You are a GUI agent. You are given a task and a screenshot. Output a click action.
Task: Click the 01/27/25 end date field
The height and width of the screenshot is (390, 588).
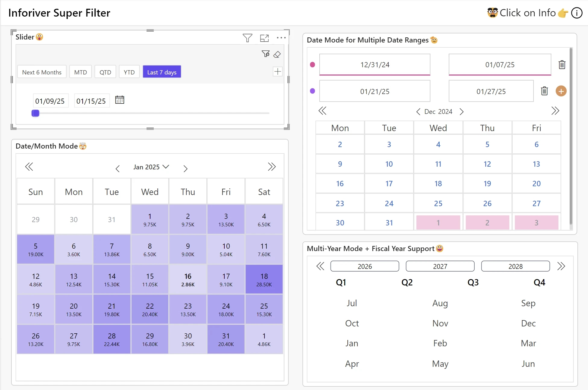tap(491, 91)
